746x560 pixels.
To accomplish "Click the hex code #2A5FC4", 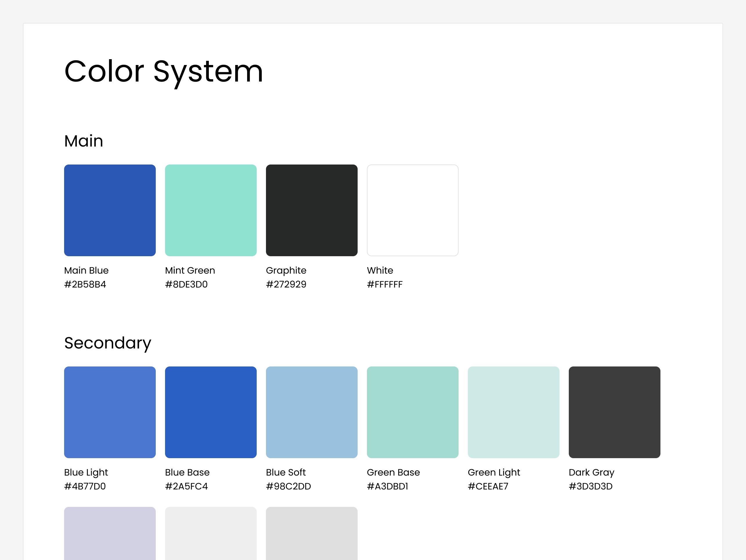I will pos(186,487).
